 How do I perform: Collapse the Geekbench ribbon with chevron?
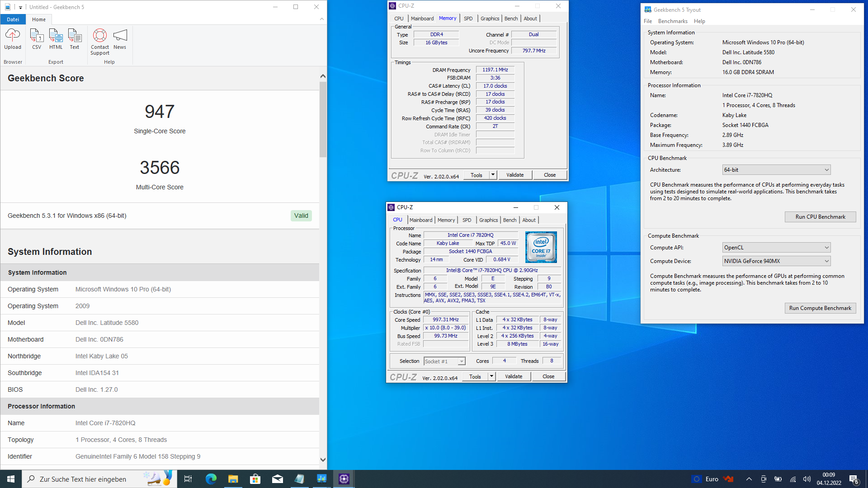pyautogui.click(x=322, y=19)
